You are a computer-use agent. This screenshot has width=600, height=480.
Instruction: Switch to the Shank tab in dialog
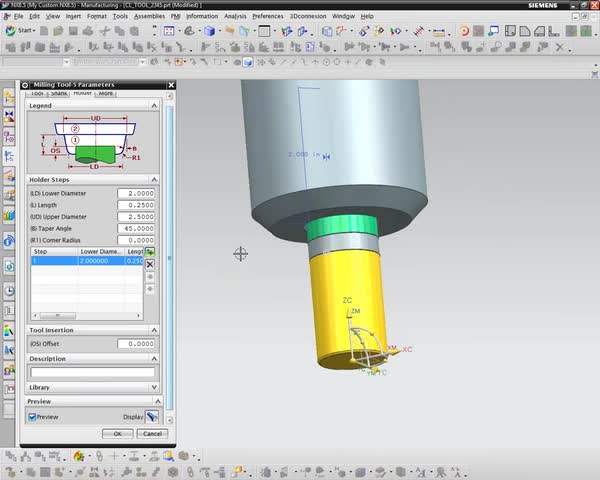(59, 93)
